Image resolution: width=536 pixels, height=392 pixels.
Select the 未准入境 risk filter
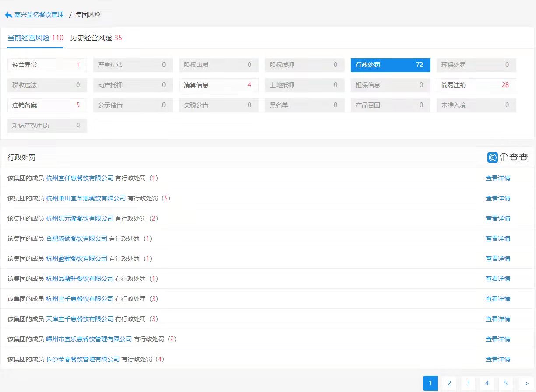tap(476, 105)
